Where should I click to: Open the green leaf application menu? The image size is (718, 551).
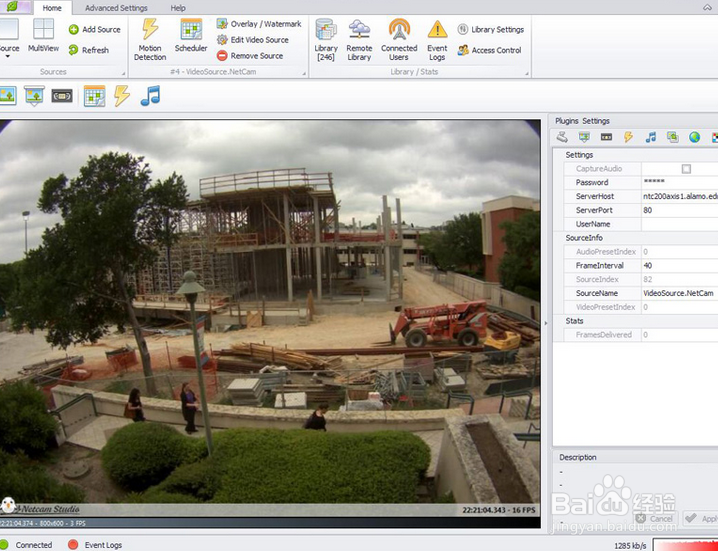coord(14,7)
